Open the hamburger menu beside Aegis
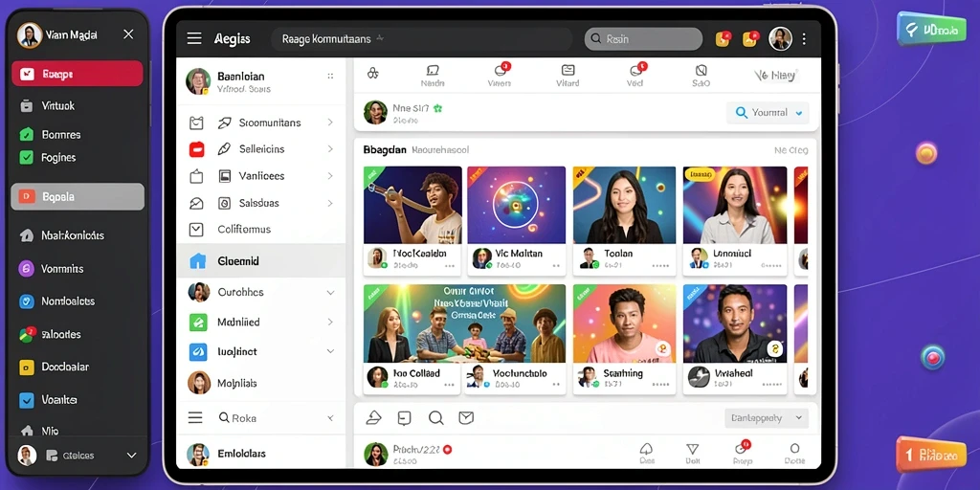The image size is (980, 490). coord(194,38)
